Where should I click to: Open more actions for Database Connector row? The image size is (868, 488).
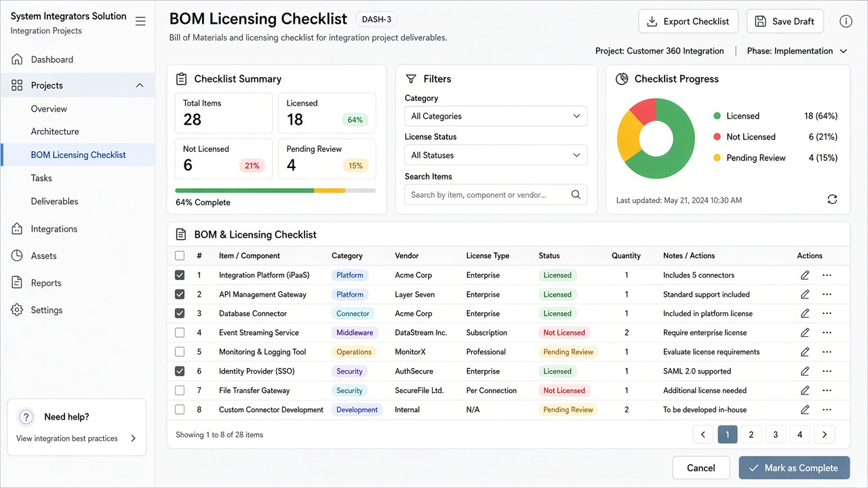coord(827,314)
